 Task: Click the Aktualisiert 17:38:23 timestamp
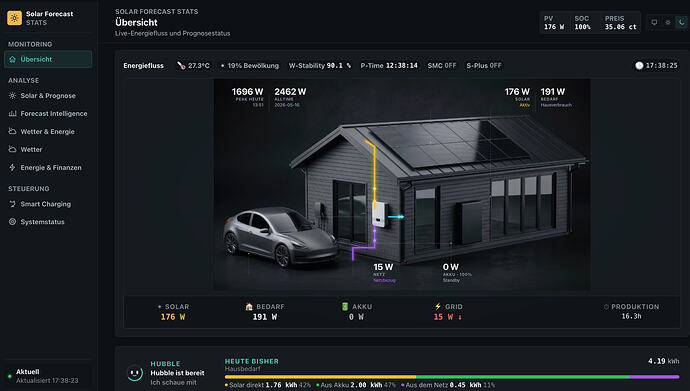click(x=47, y=380)
